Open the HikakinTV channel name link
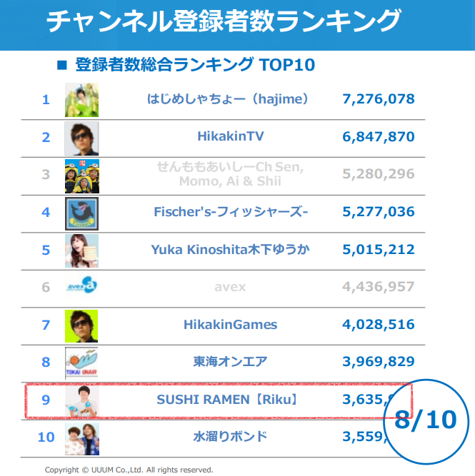The height and width of the screenshot is (476, 475). [230, 137]
